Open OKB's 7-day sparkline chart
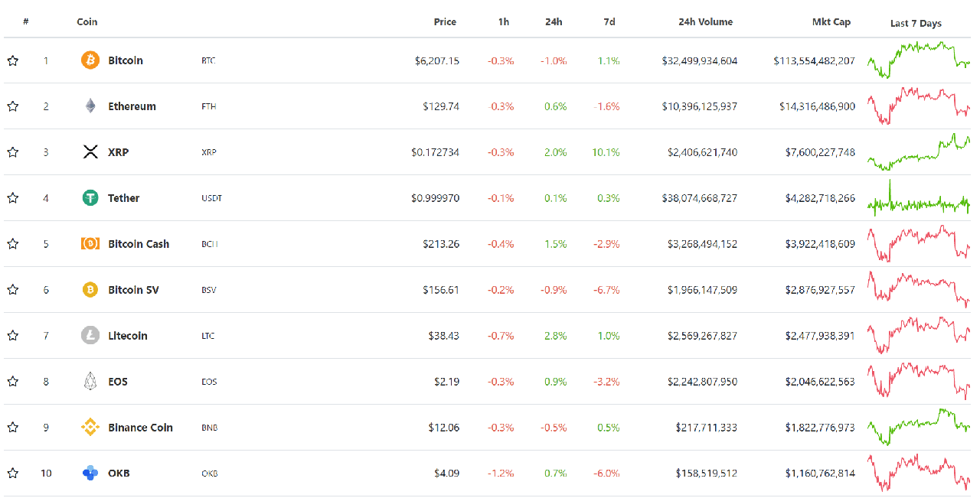The width and height of the screenshot is (980, 498). tap(919, 473)
